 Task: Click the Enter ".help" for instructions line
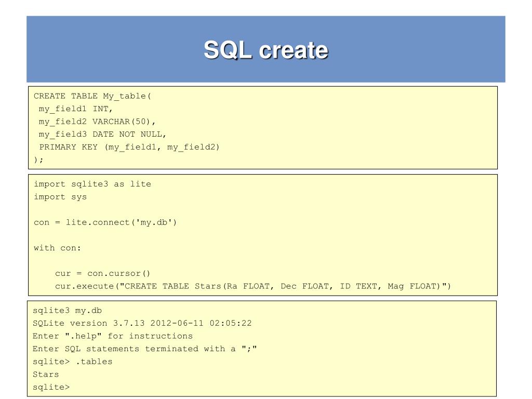tap(113, 336)
